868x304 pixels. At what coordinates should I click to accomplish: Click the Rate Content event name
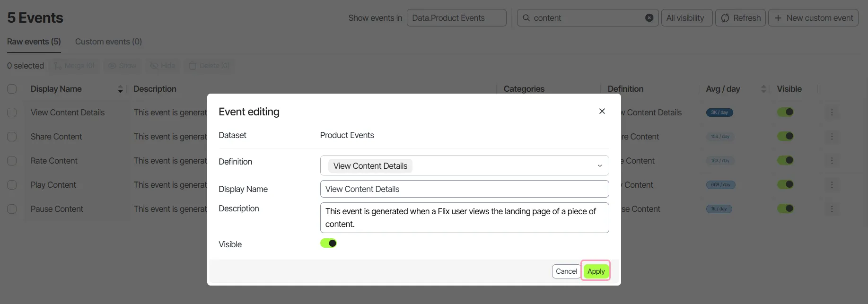[x=54, y=161]
